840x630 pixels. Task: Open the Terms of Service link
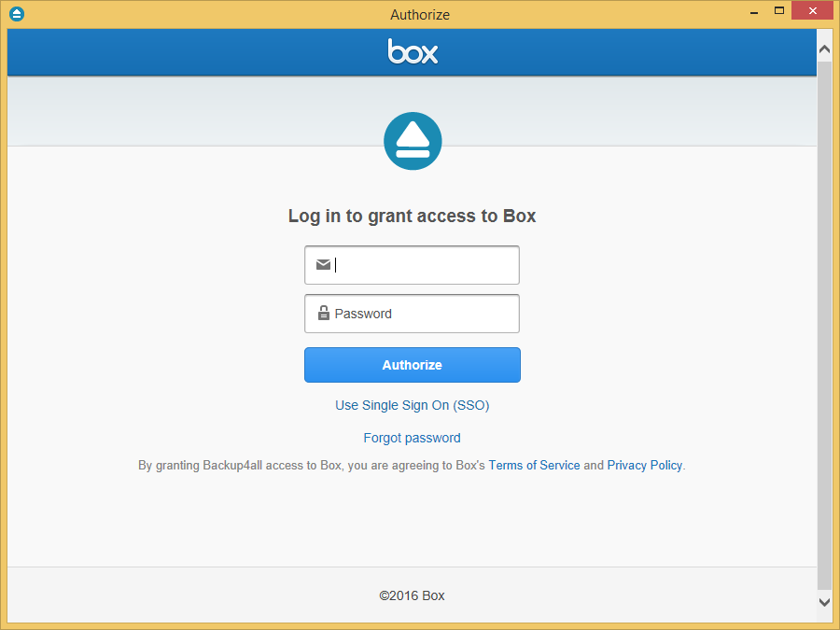pyautogui.click(x=534, y=465)
